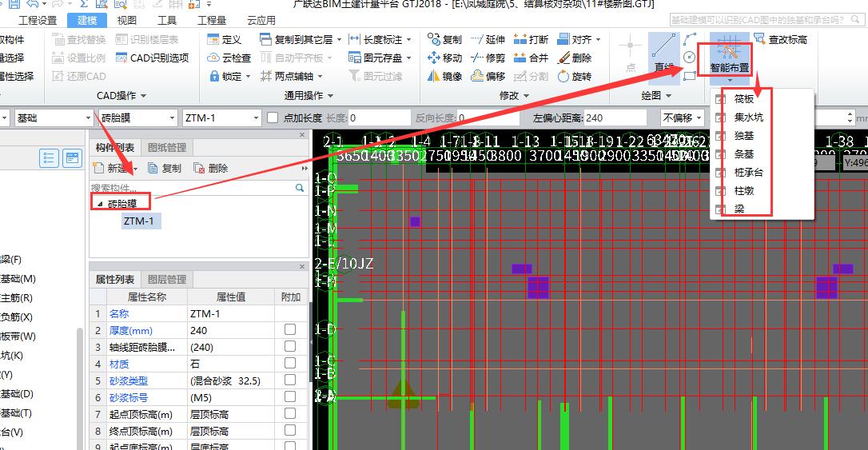Click the 定义 (Define) tool
Screen dimensions: 868x450
(x=225, y=40)
